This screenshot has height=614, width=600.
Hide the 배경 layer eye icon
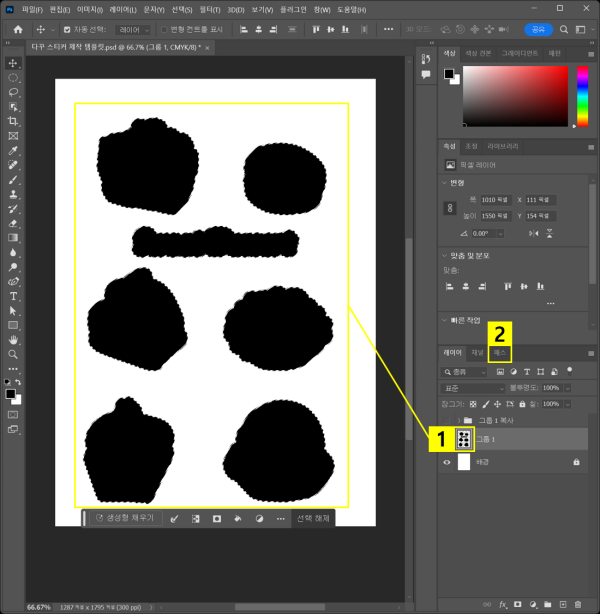(x=447, y=463)
